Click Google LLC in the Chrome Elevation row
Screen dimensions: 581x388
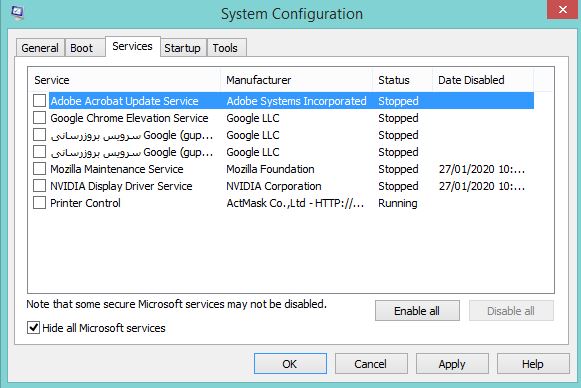253,118
